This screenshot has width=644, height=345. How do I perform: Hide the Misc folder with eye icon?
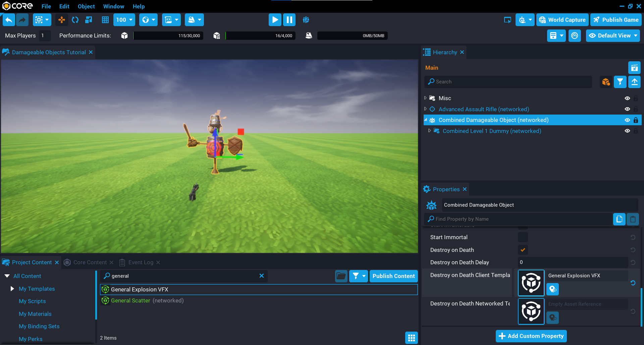pyautogui.click(x=627, y=98)
